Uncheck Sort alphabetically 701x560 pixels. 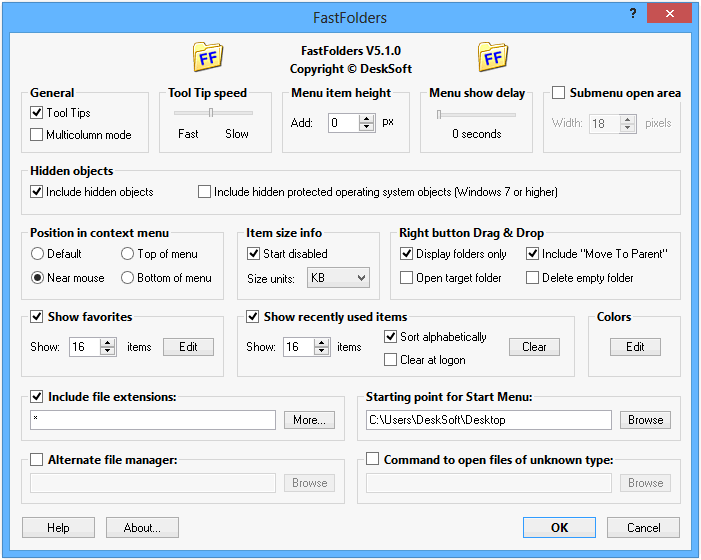[x=390, y=337]
